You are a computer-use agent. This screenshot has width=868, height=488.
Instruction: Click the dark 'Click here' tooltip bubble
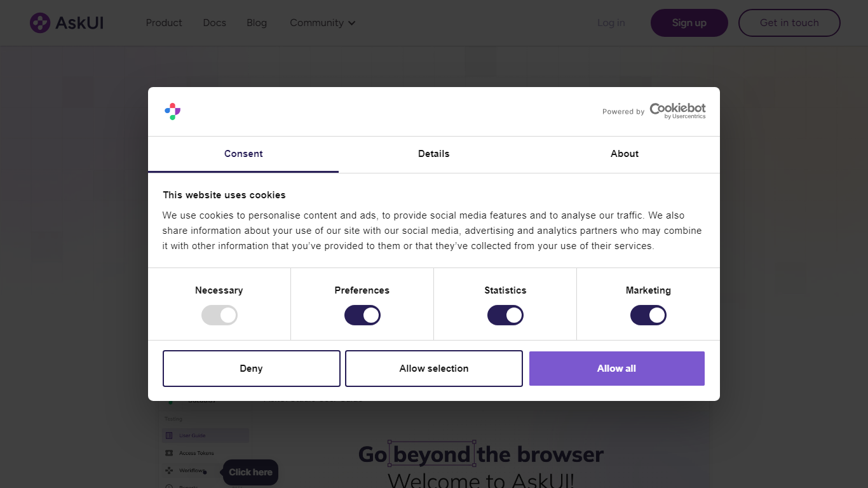click(x=250, y=472)
